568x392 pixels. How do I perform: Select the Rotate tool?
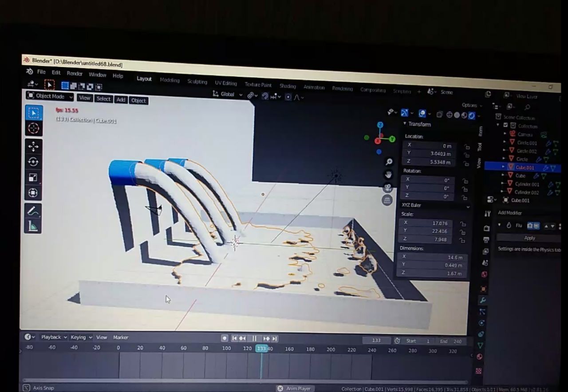click(x=34, y=162)
